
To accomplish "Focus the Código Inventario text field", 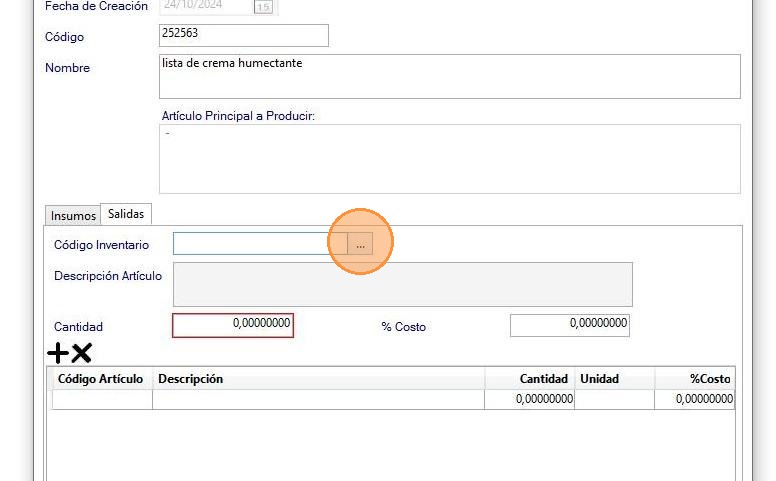I will coord(260,244).
